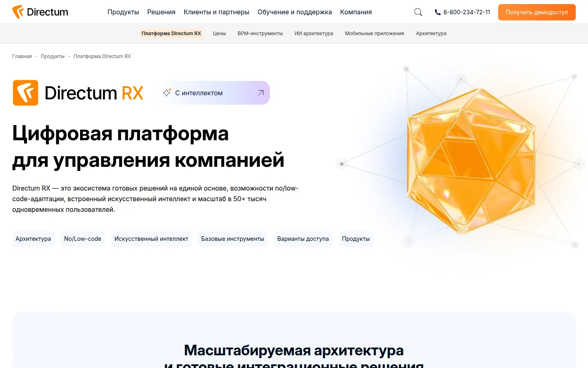Open Архитектура in the subnavigation bar
This screenshot has height=368, width=588.
pyautogui.click(x=431, y=34)
